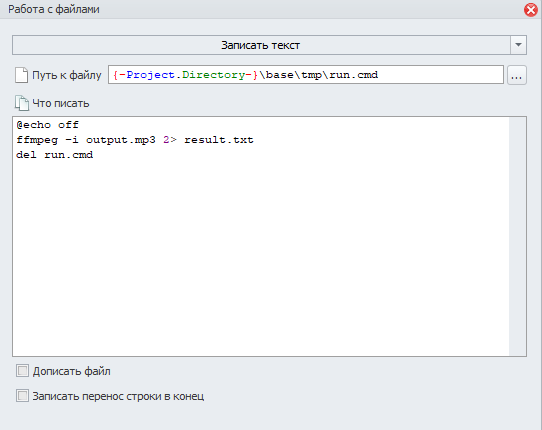This screenshot has width=542, height=430.
Task: Close the Работа с файлами dialog
Action: (x=531, y=10)
